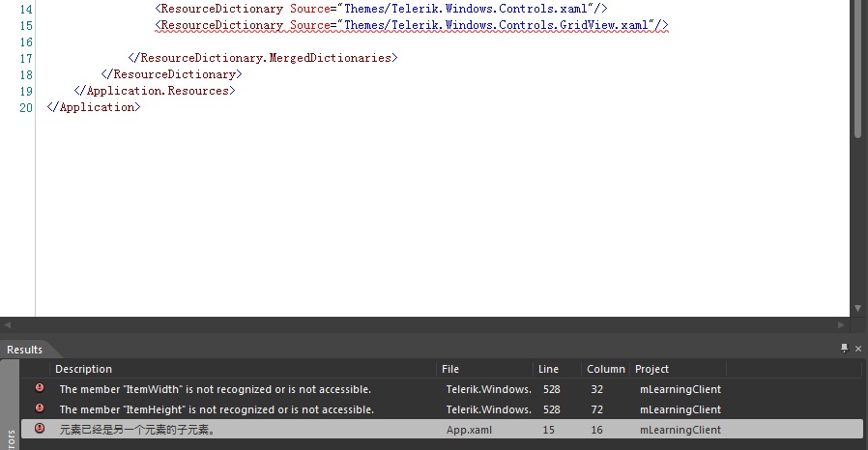868x450 pixels.
Task: Click the horizontal scrollbar's left arrow
Action: 7,325
